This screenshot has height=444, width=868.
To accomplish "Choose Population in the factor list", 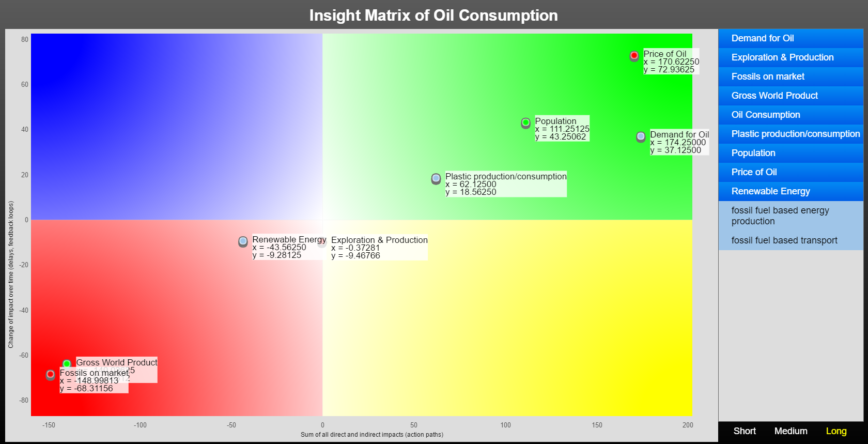I will coord(791,153).
